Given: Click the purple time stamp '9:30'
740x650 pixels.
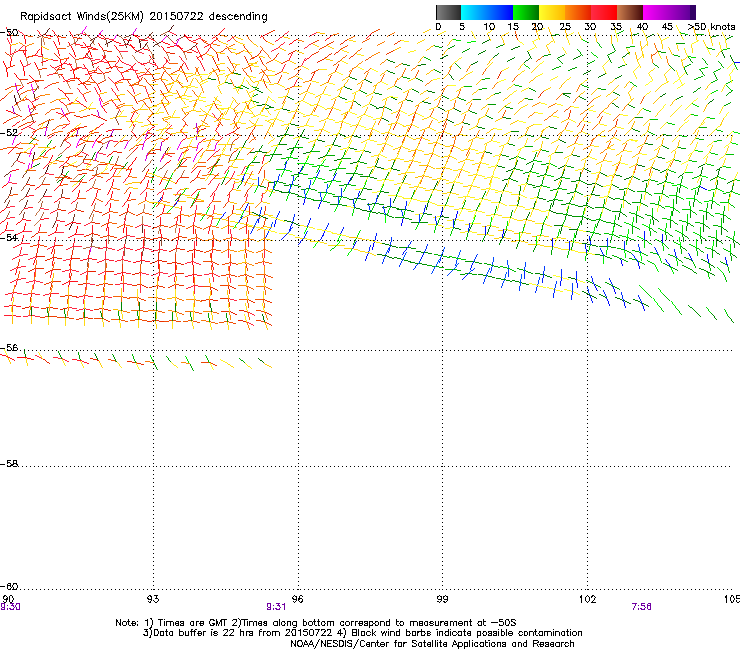Looking at the screenshot, I should pyautogui.click(x=10, y=607).
